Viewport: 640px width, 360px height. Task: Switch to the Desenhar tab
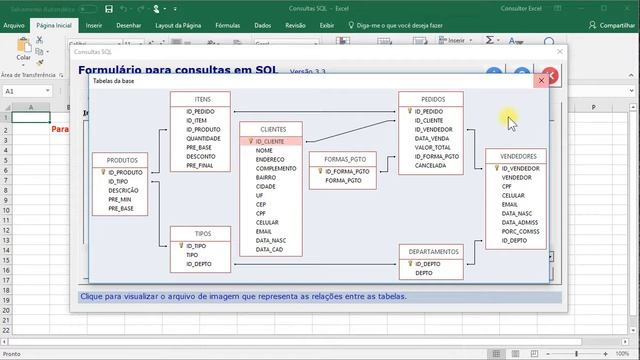point(129,25)
